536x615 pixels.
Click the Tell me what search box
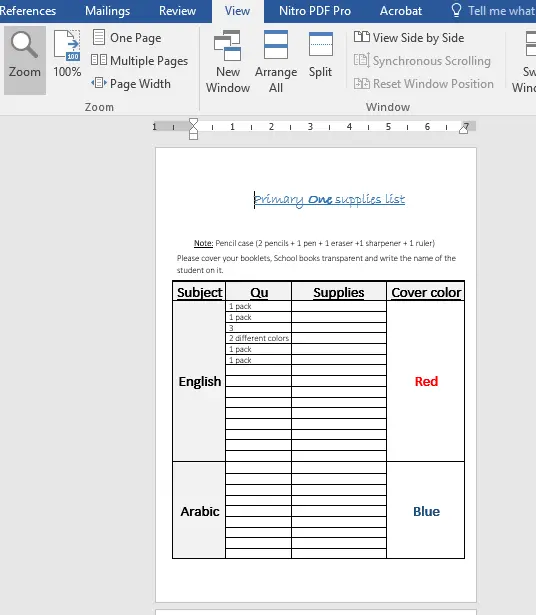[501, 11]
